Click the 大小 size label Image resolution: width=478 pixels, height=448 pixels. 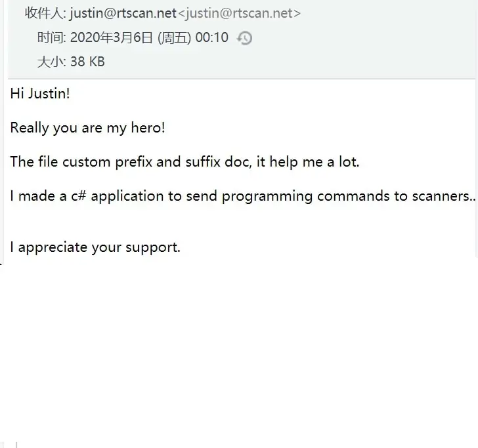51,62
